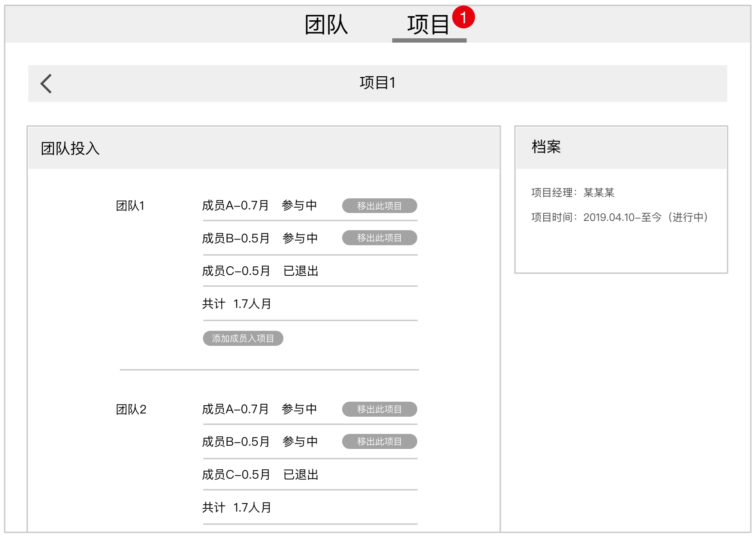This screenshot has width=756, height=537.
Task: Click 已退出 status of 团队1 成员C
Action: tap(301, 271)
